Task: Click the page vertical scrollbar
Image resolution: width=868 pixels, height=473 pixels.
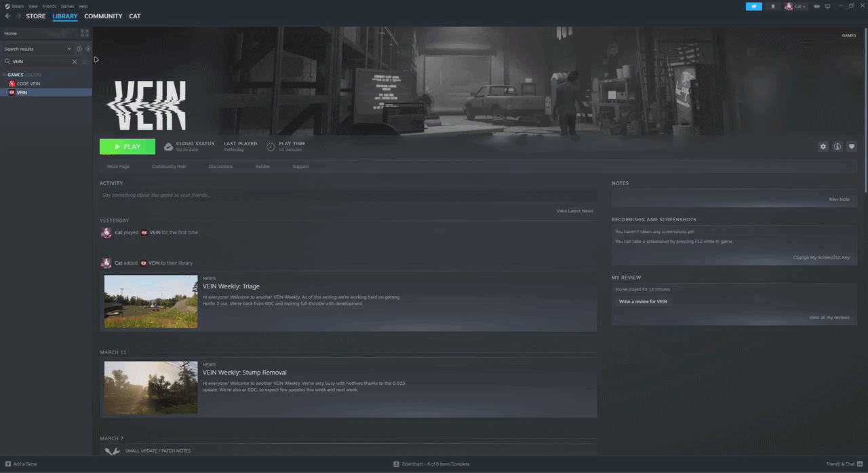Action: click(x=865, y=109)
